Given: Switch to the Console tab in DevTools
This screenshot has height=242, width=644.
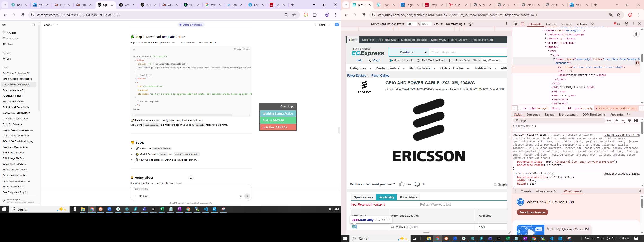Looking at the screenshot, I should pyautogui.click(x=551, y=24).
